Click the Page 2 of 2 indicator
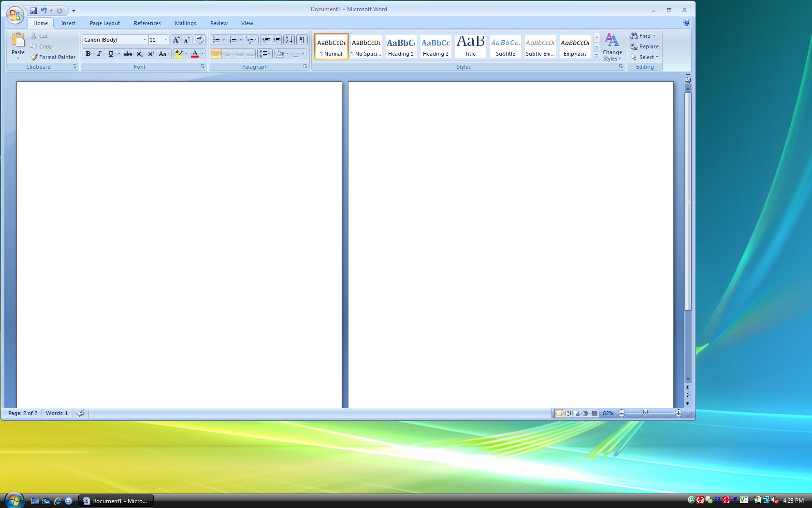Screen dimensions: 812x508 coord(23,413)
